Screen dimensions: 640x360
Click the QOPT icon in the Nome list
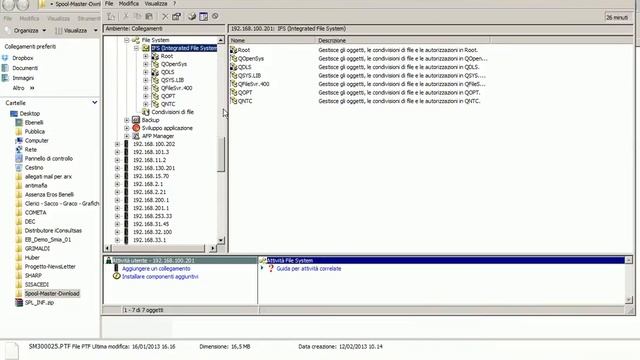point(233,93)
